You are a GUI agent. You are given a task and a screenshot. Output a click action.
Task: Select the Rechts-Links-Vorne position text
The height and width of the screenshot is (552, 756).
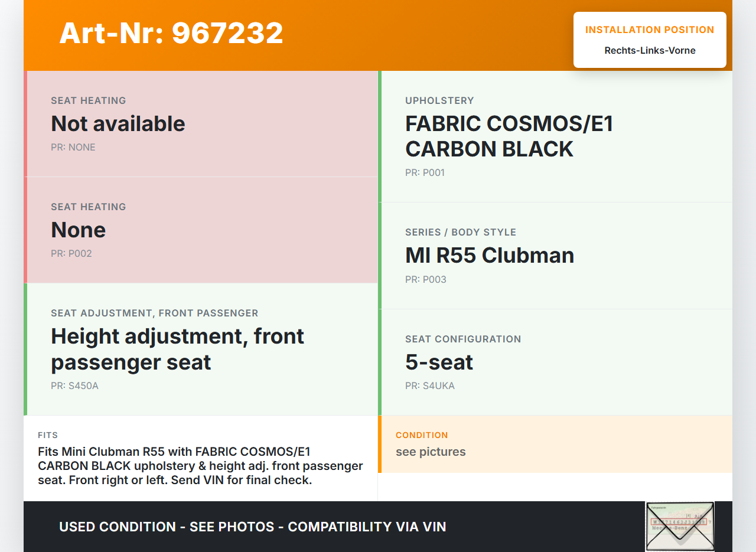[650, 51]
